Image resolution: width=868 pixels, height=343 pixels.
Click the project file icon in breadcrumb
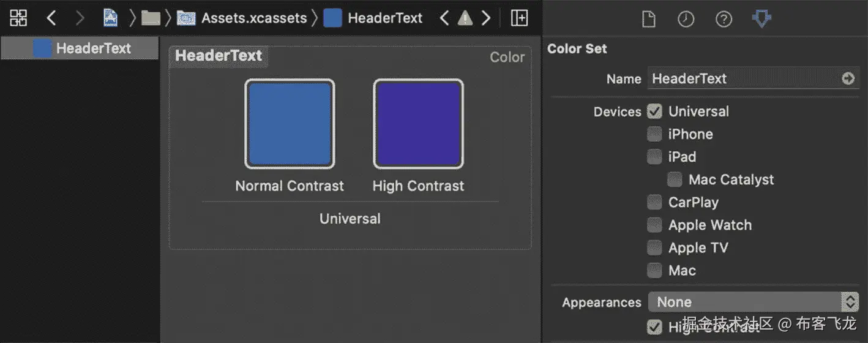click(x=111, y=18)
